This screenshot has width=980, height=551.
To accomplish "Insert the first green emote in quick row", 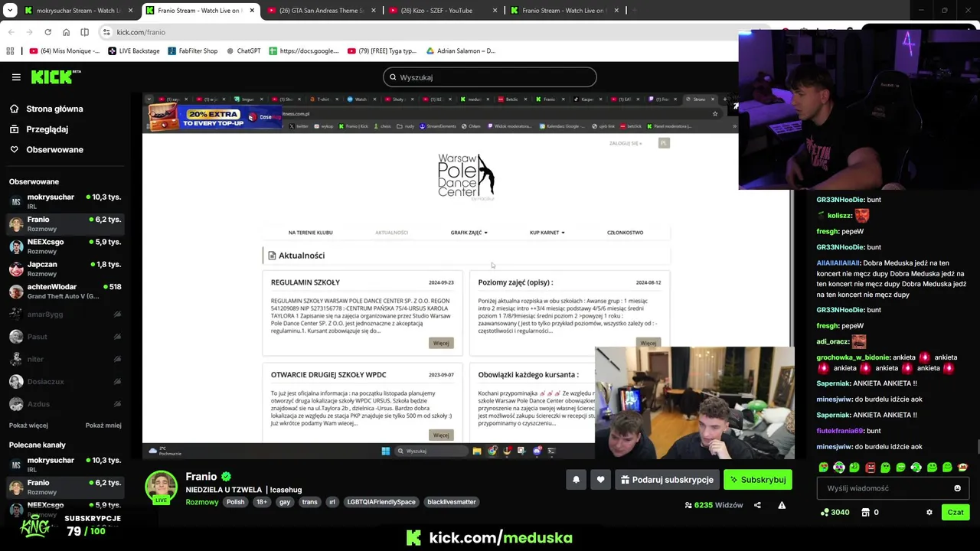I will pyautogui.click(x=824, y=468).
